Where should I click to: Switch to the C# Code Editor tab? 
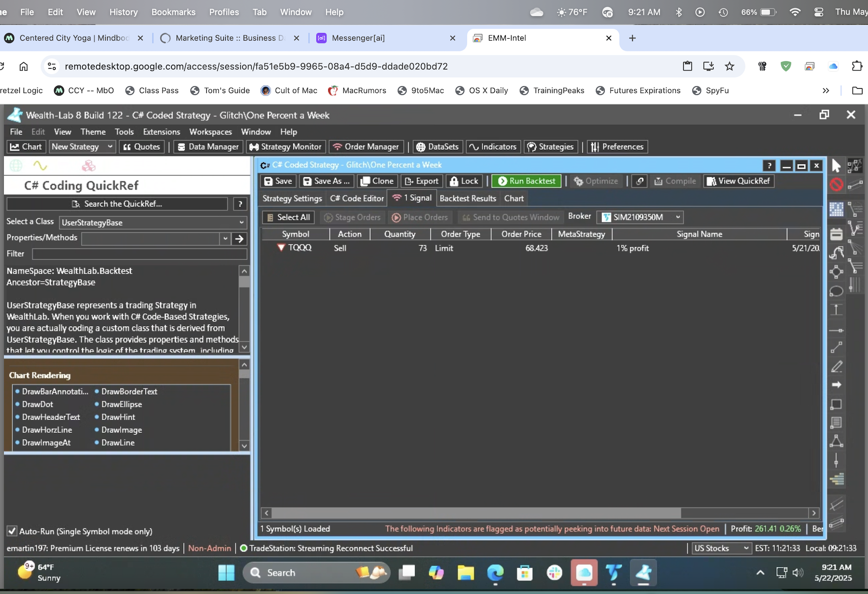(357, 198)
